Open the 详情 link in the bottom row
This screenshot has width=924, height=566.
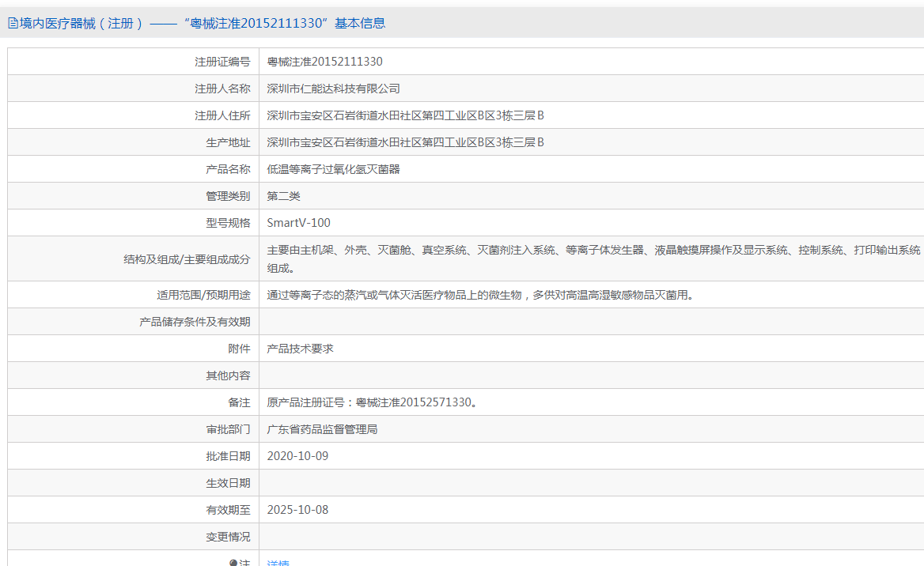[x=278, y=563]
